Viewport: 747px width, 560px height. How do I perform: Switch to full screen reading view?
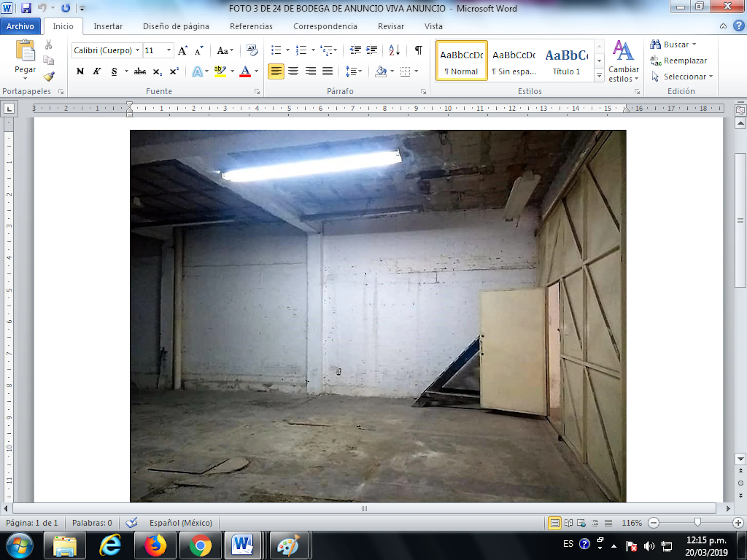coord(568,523)
